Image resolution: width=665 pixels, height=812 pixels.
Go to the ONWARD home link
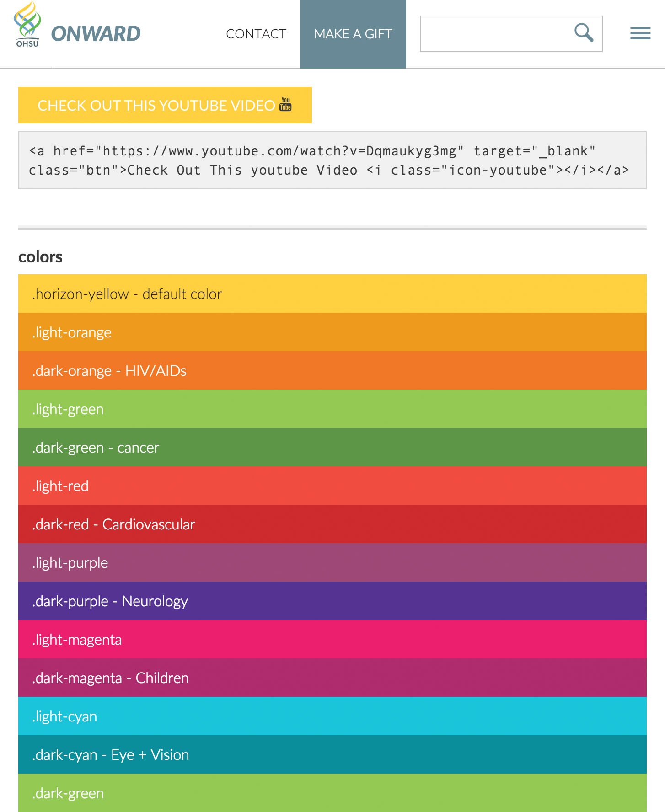coord(96,34)
